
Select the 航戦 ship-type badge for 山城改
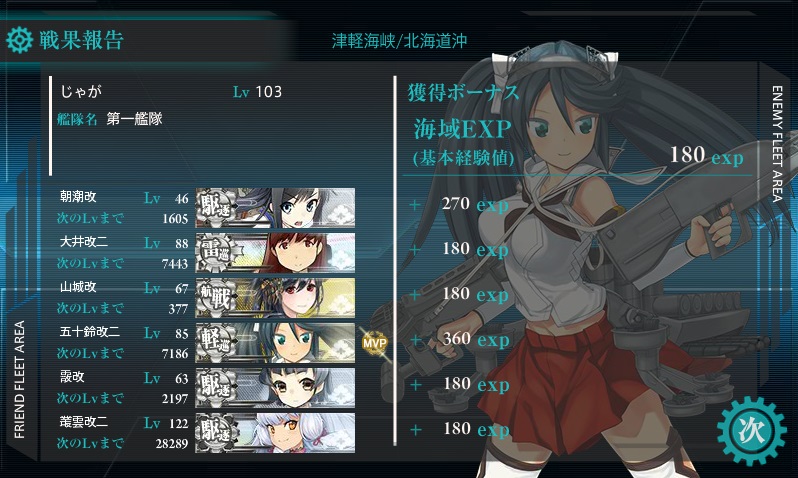[x=216, y=297]
